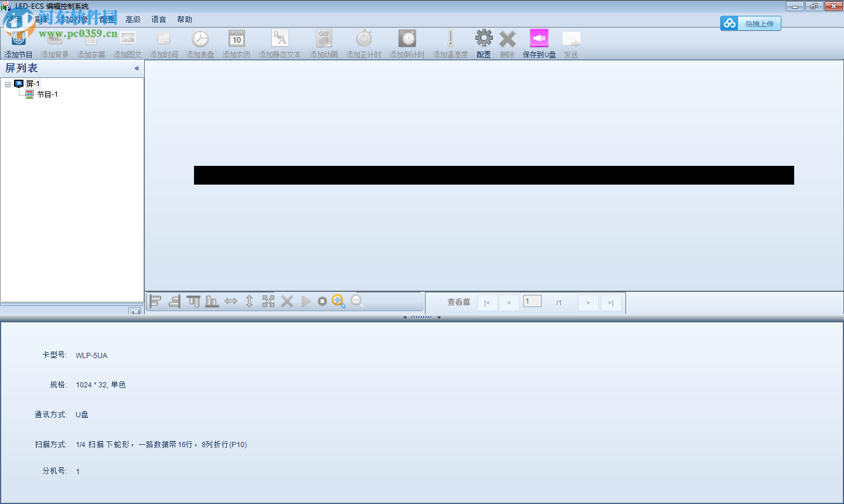Stop preview with the stop button
Viewport: 844px width, 504px height.
tap(322, 301)
